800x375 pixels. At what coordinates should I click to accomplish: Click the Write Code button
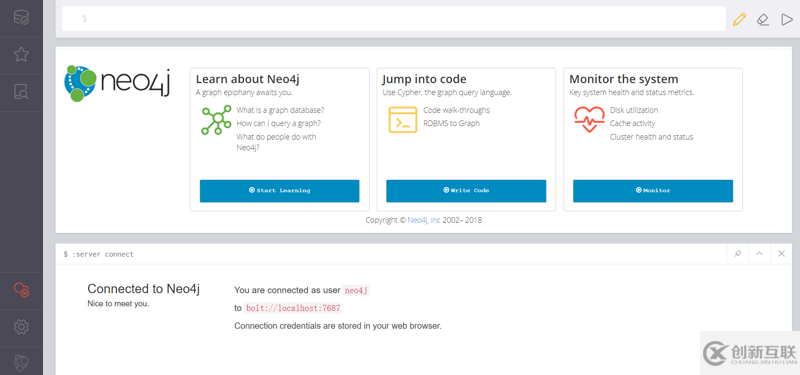click(466, 191)
